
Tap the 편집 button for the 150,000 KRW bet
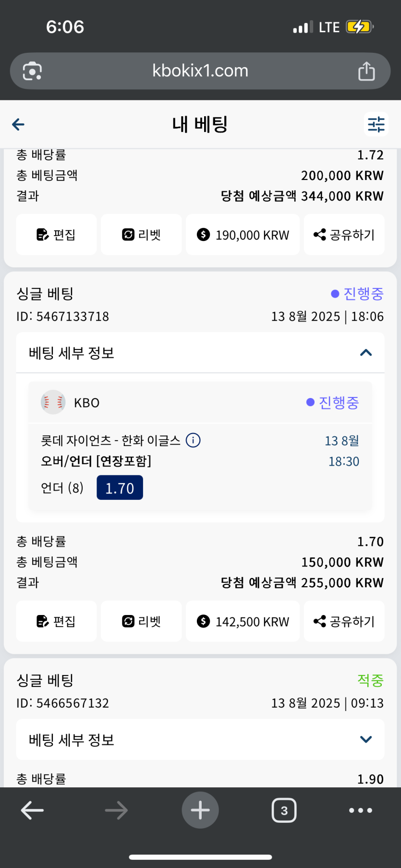pyautogui.click(x=56, y=621)
